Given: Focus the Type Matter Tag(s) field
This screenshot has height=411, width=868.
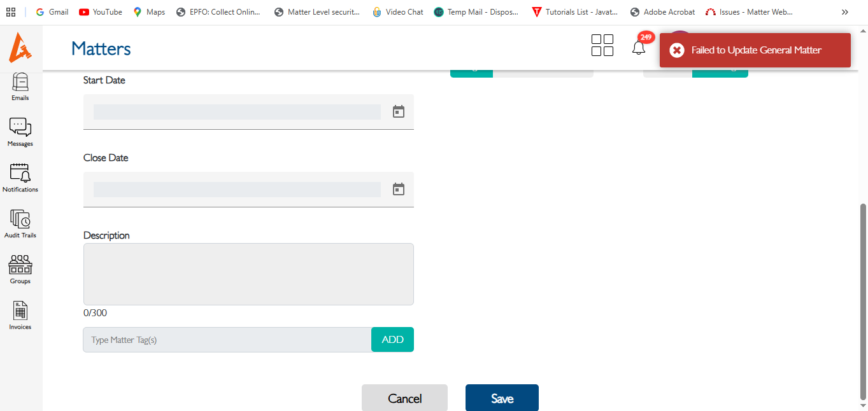Looking at the screenshot, I should tap(227, 340).
